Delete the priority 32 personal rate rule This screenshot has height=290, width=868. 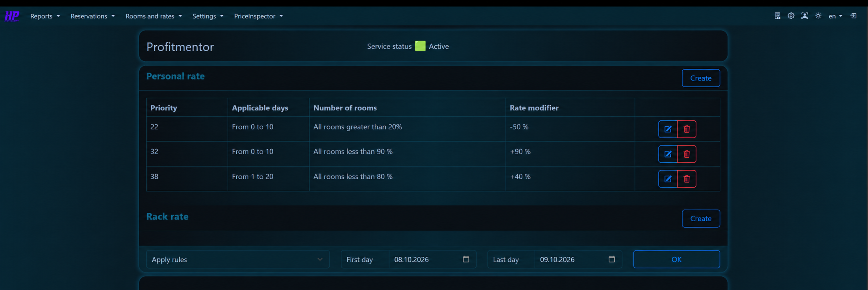click(686, 154)
